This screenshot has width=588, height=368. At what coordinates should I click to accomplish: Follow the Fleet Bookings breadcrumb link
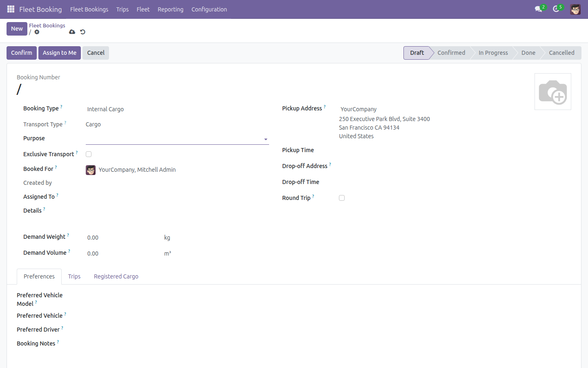pyautogui.click(x=47, y=25)
